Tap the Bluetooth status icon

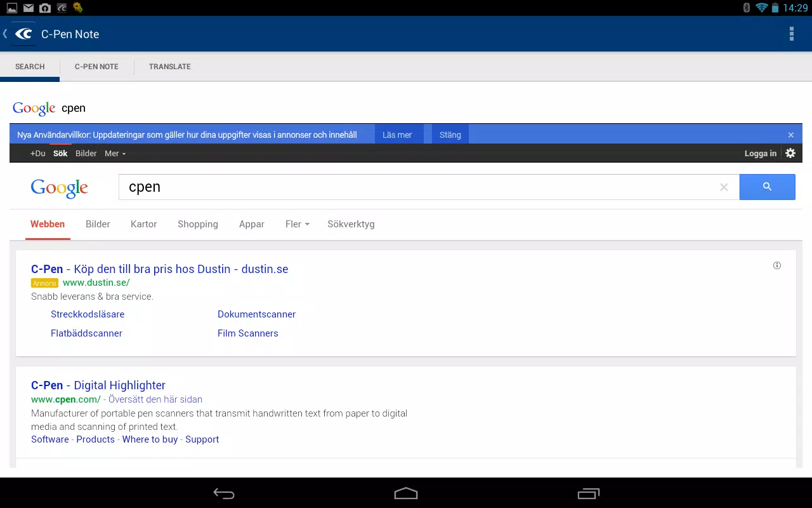(x=747, y=8)
